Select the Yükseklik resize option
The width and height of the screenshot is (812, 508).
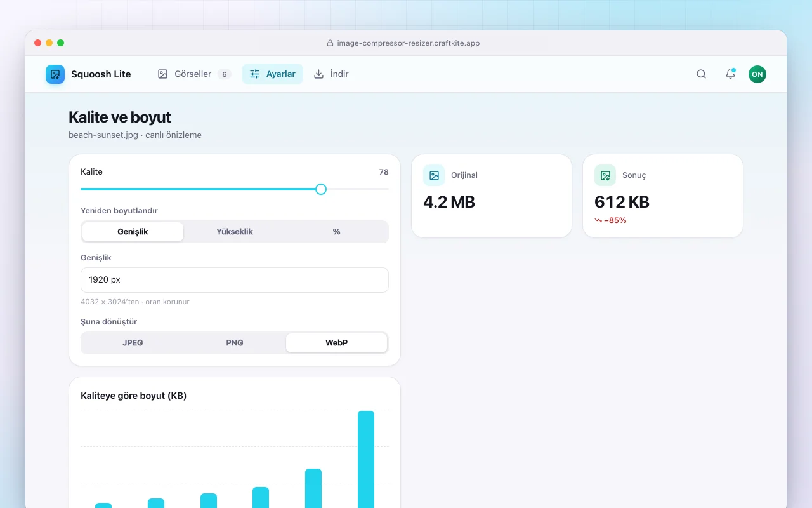coord(235,232)
